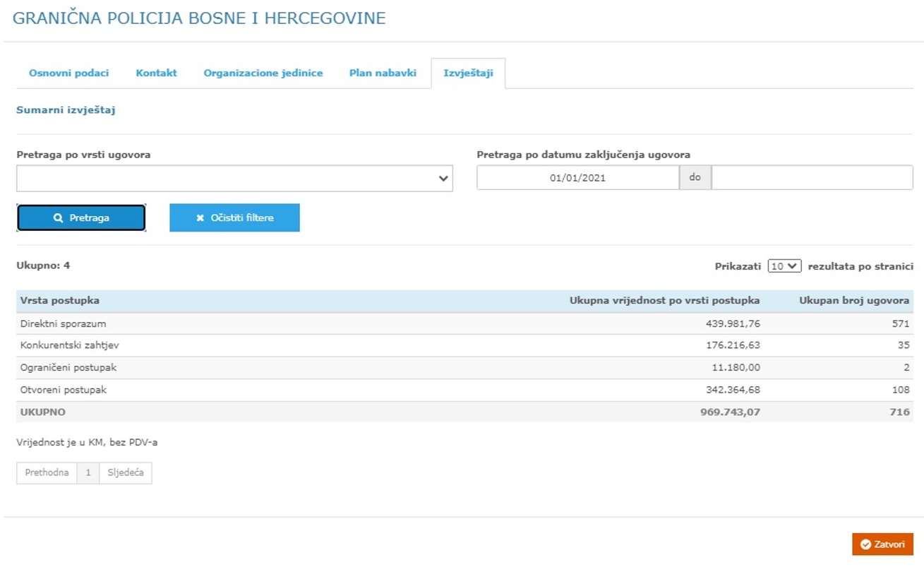Open the Osnovni podaci tab
The width and height of the screenshot is (924, 567).
[x=68, y=73]
